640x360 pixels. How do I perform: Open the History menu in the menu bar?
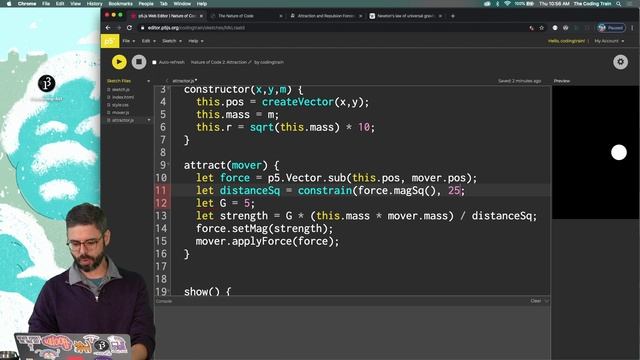[x=94, y=4]
